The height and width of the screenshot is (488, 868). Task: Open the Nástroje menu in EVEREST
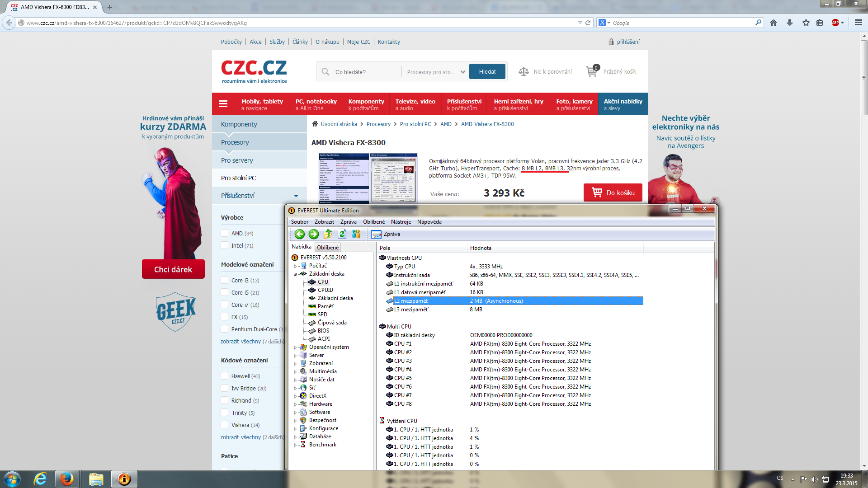401,222
